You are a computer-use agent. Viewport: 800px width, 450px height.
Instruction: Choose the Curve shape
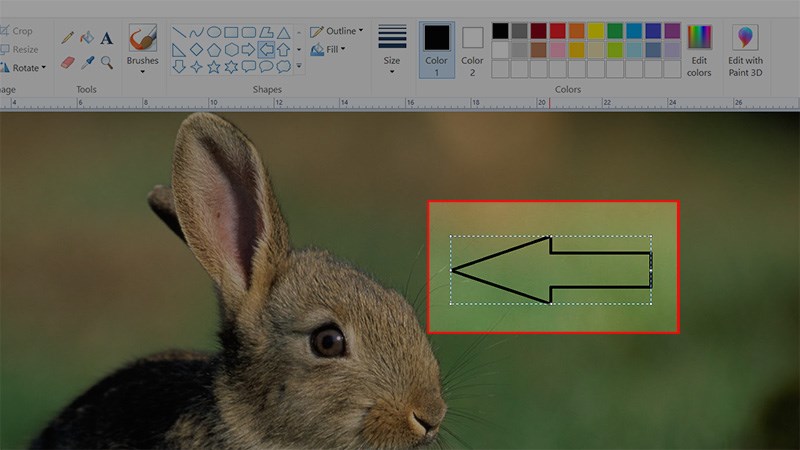pyautogui.click(x=196, y=33)
